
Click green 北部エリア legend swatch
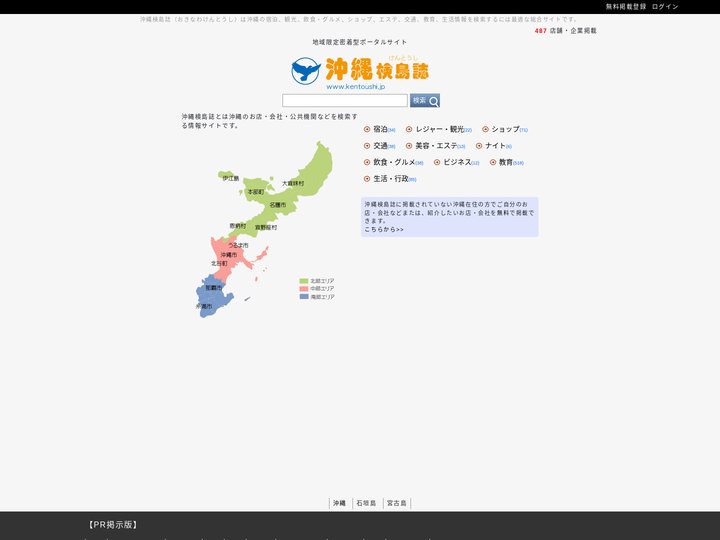(304, 281)
